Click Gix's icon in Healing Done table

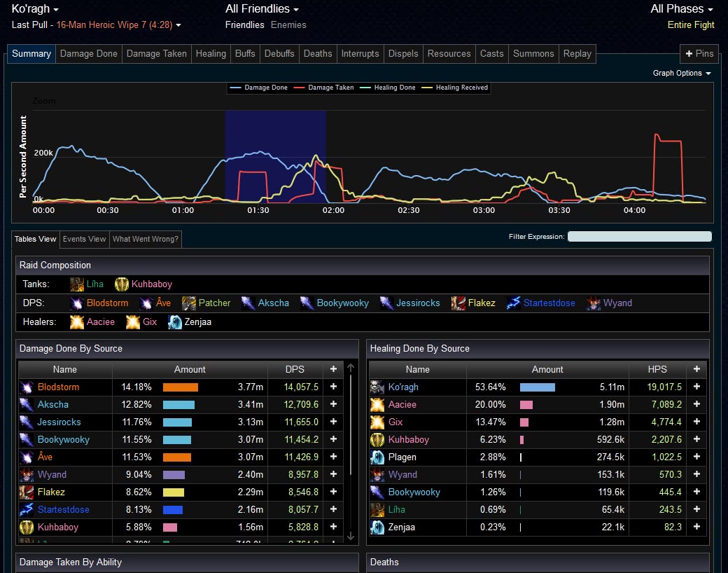click(377, 422)
